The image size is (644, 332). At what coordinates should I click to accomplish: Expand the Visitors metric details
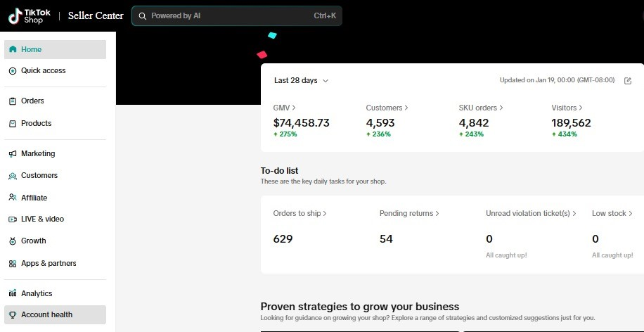click(568, 108)
